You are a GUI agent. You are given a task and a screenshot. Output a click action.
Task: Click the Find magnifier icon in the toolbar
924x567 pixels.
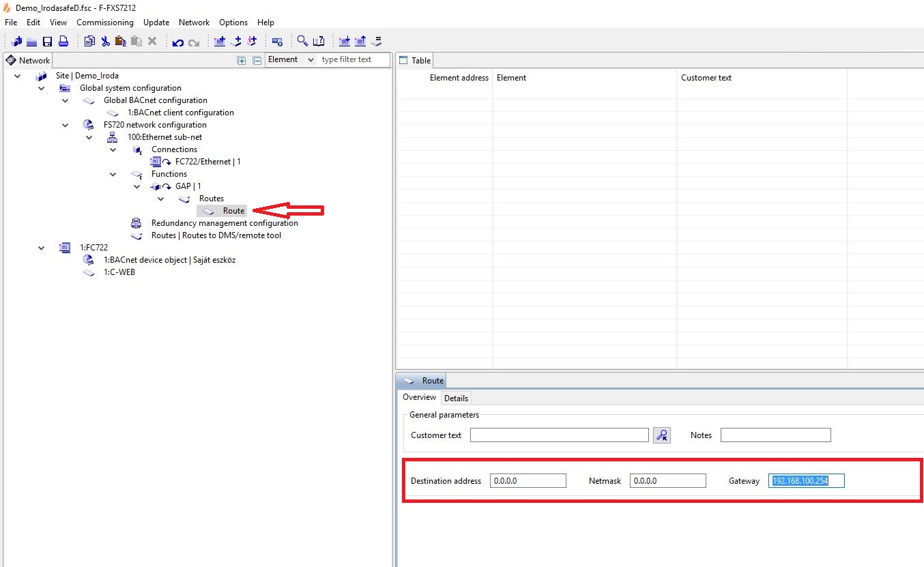point(302,42)
